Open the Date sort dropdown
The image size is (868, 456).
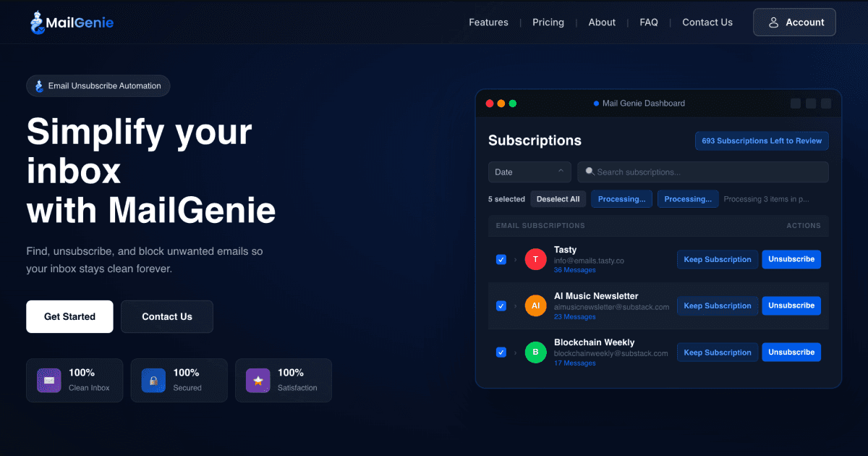pyautogui.click(x=529, y=172)
